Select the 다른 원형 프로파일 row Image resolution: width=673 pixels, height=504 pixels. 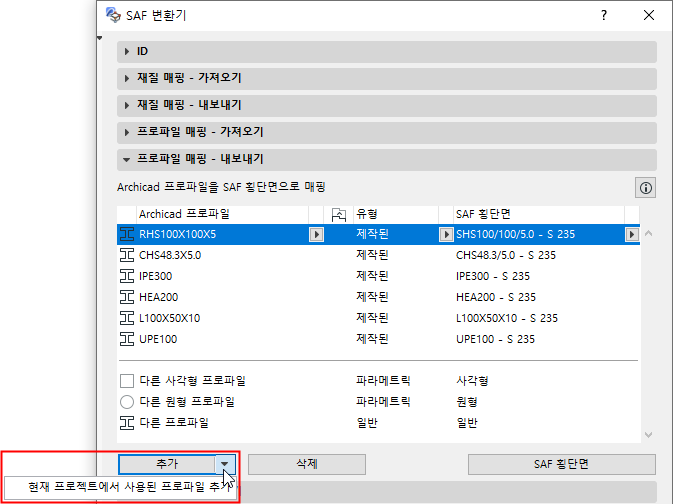(378, 402)
